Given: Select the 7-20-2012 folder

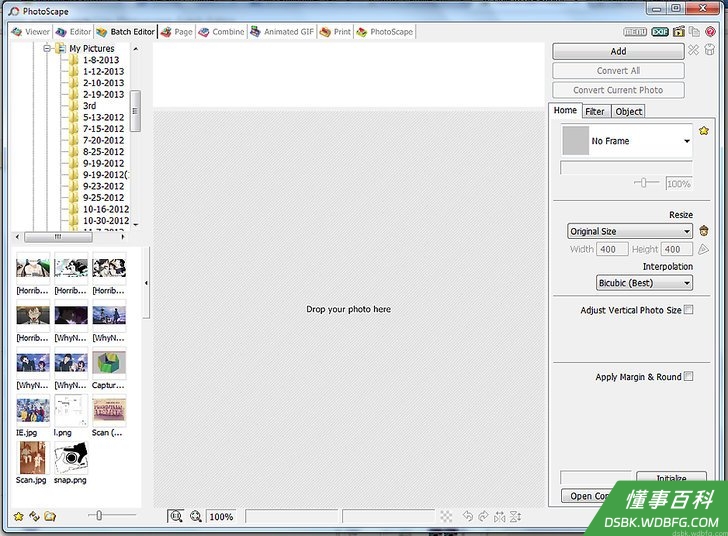Looking at the screenshot, I should (104, 140).
